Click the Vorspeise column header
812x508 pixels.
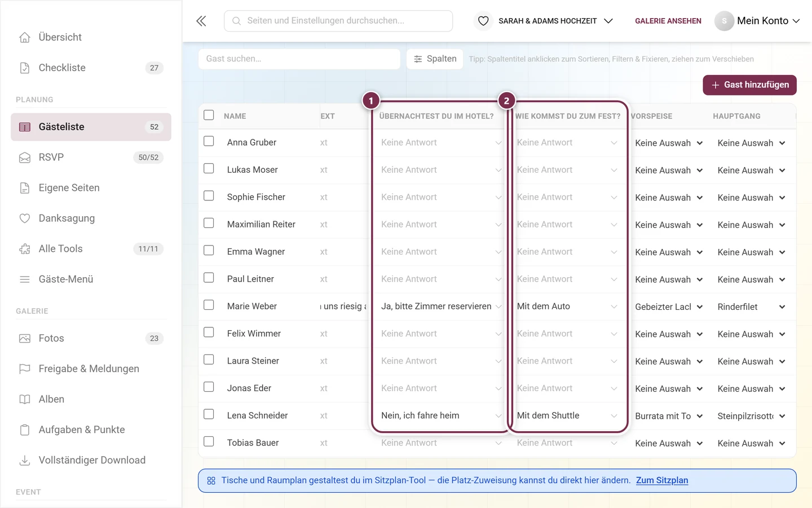(x=651, y=116)
